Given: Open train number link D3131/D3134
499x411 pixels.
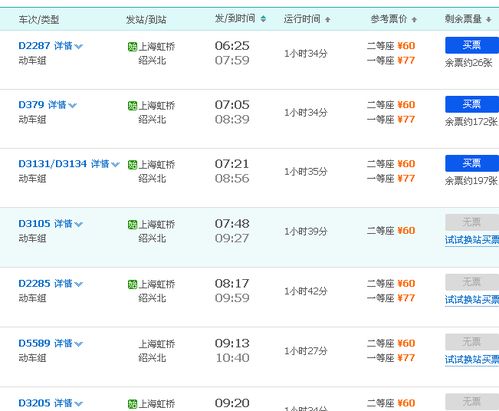Looking at the screenshot, I should [53, 164].
